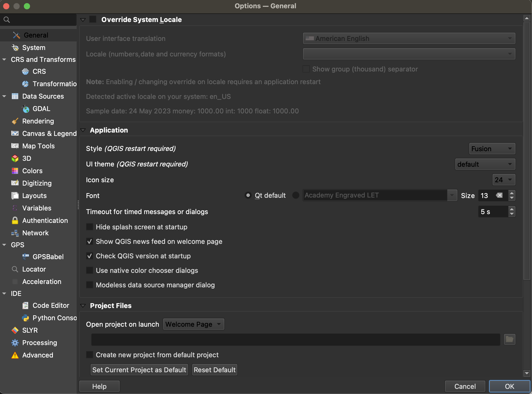Open the Data Sources section
Viewport: 532px width, 394px height.
click(x=43, y=96)
